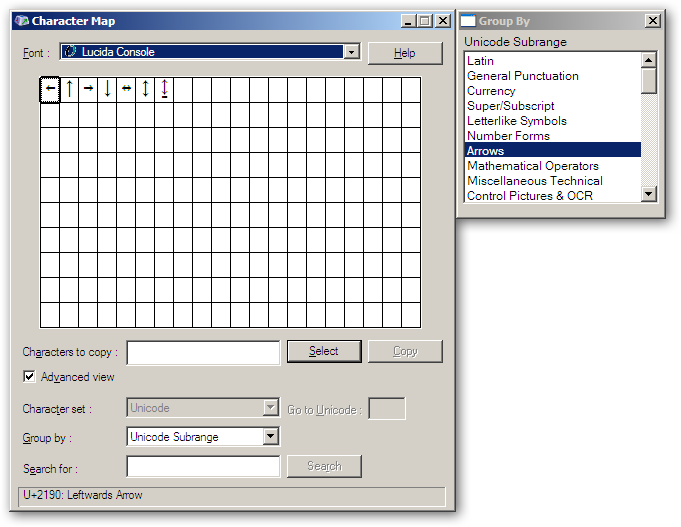This screenshot has width=681, height=527.
Task: Click the Copy button
Action: [405, 351]
